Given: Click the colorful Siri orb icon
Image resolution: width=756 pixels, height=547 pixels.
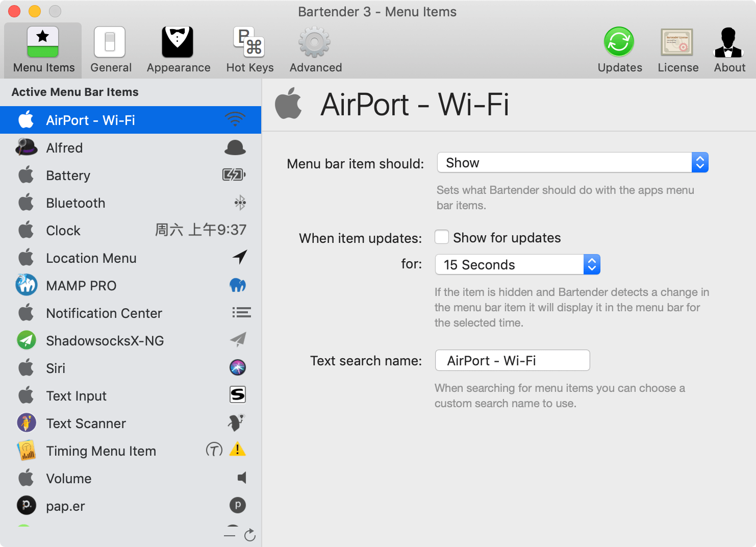Looking at the screenshot, I should tap(238, 367).
